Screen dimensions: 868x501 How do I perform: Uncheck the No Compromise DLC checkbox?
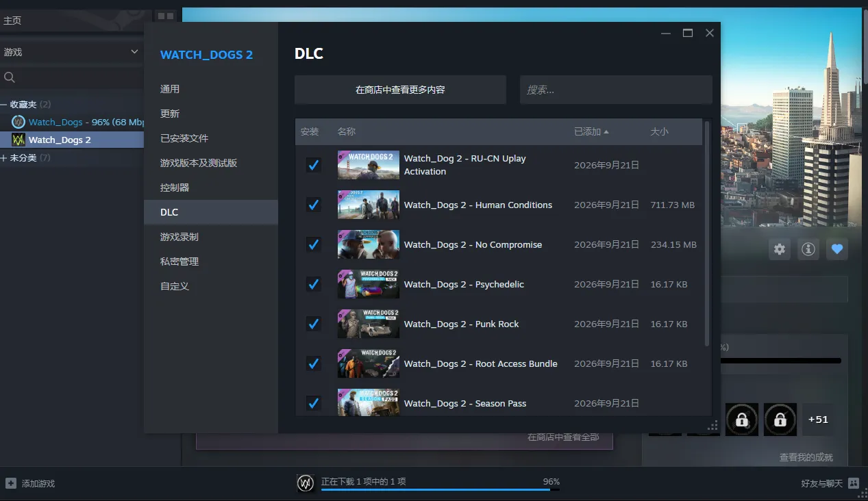pyautogui.click(x=313, y=244)
